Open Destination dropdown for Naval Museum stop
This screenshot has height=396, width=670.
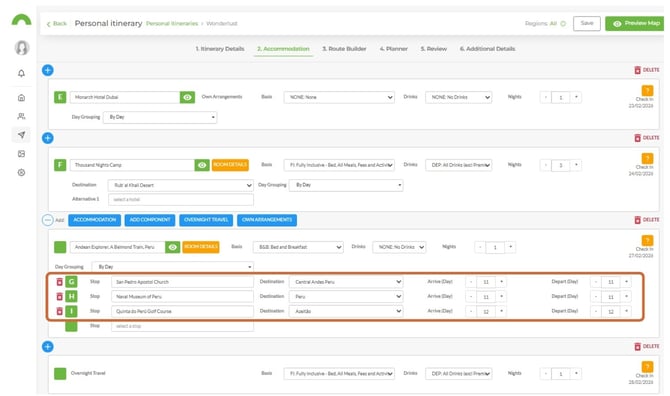pyautogui.click(x=346, y=296)
